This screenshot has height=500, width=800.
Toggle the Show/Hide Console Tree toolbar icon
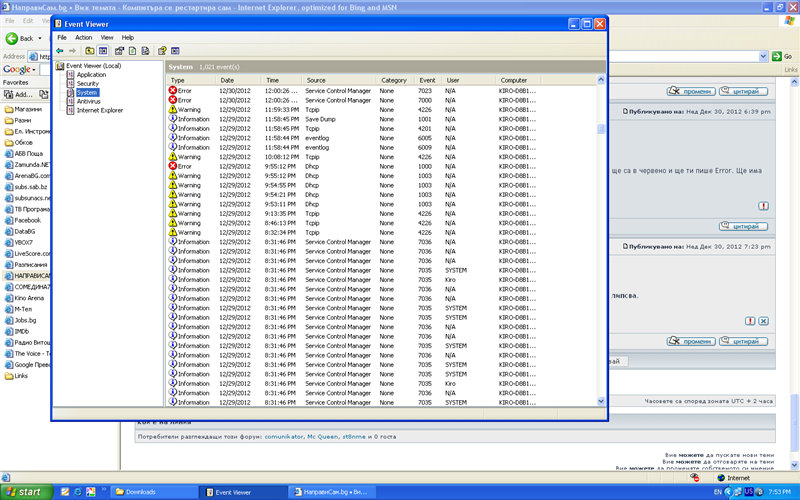[103, 51]
